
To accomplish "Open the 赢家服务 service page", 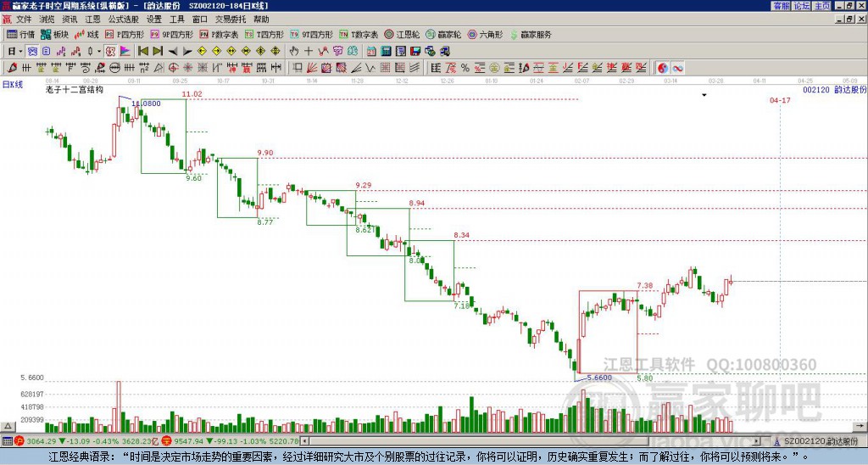I will tap(531, 34).
